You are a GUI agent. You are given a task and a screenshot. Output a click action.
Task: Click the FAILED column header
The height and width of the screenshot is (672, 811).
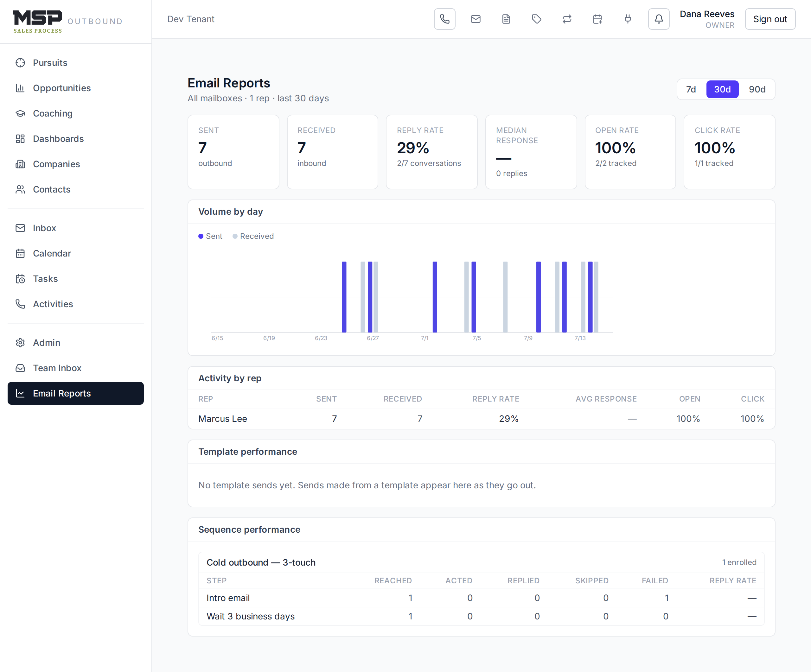655,580
